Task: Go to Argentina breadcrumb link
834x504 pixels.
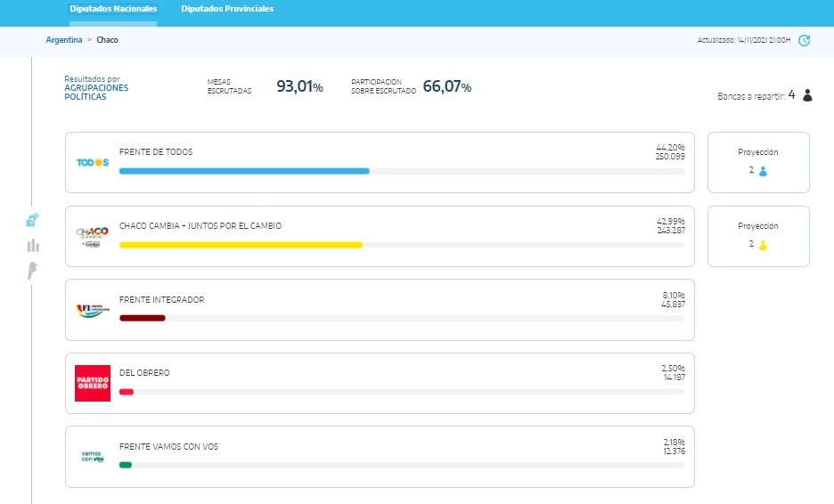Action: point(64,40)
